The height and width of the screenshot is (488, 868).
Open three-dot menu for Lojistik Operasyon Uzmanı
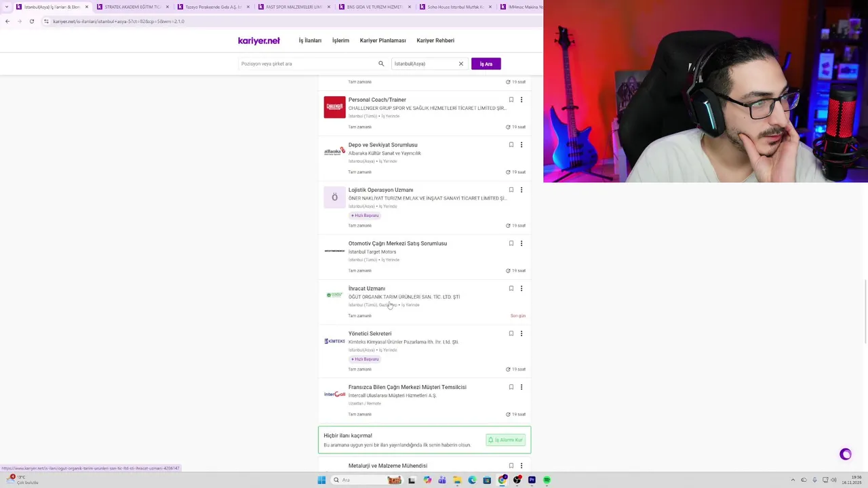pos(521,190)
